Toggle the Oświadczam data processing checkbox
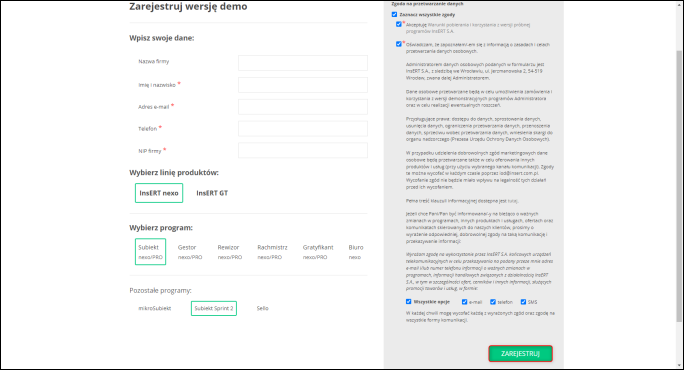684x370 pixels. point(399,44)
